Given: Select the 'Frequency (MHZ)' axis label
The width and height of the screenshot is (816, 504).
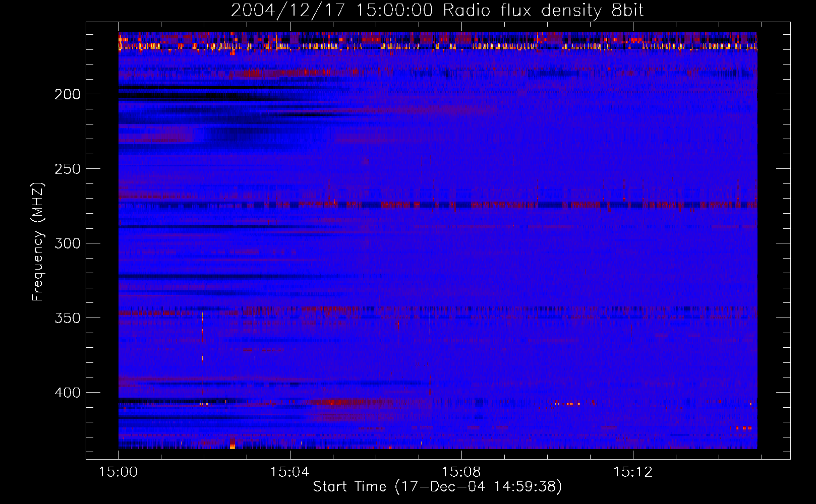Looking at the screenshot, I should tap(38, 242).
